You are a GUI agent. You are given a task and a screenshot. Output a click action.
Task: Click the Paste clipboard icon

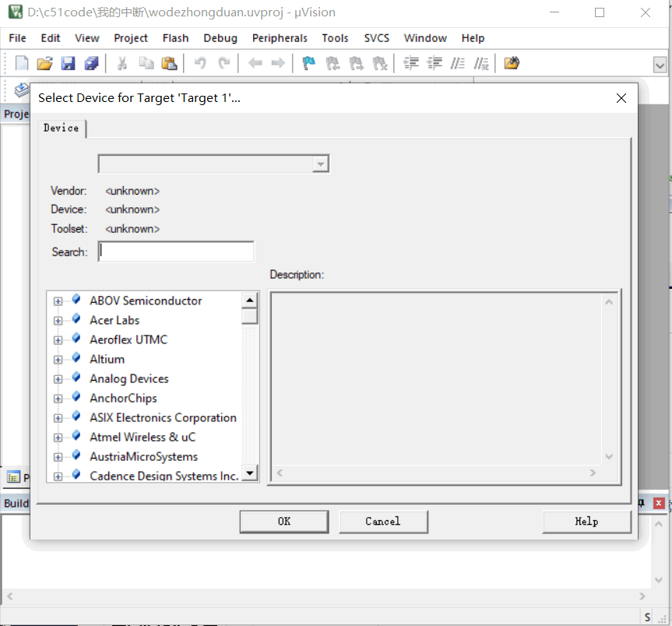(x=169, y=63)
